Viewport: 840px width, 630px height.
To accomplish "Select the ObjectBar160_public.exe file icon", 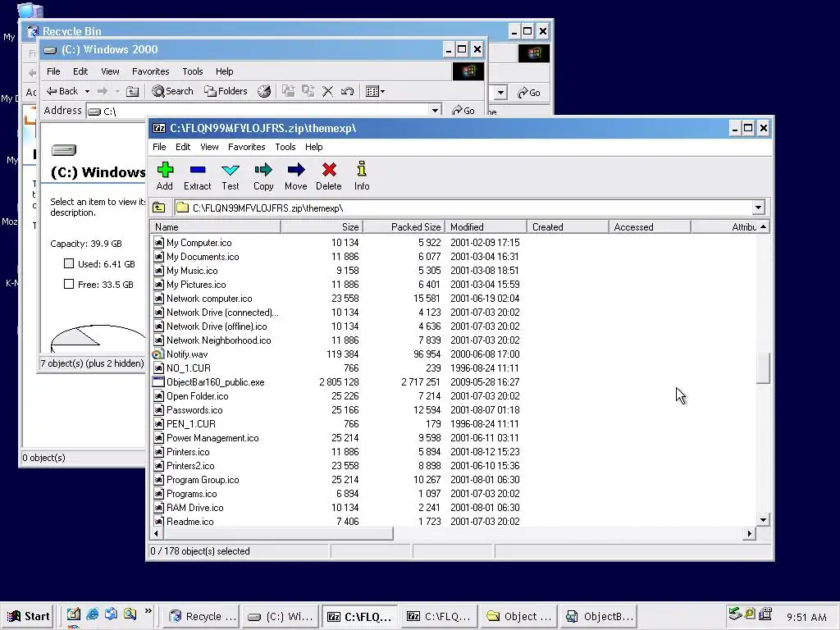I will coord(158,382).
